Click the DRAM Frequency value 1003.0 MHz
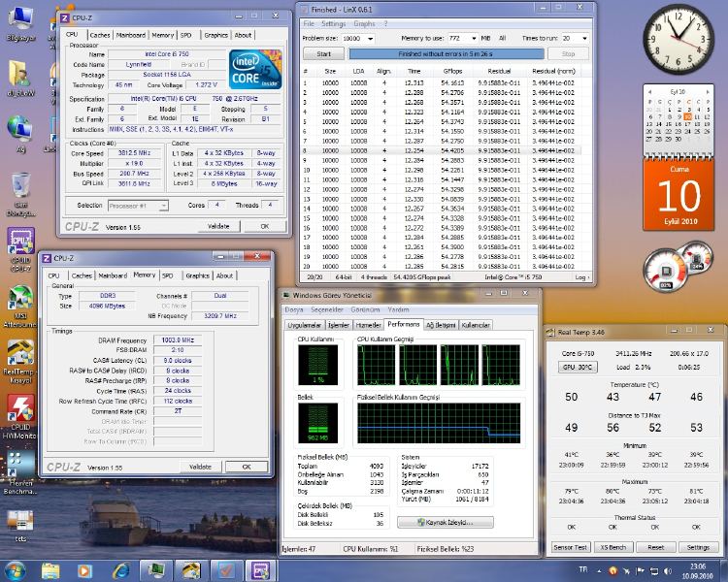This screenshot has height=582, width=728. pos(178,340)
